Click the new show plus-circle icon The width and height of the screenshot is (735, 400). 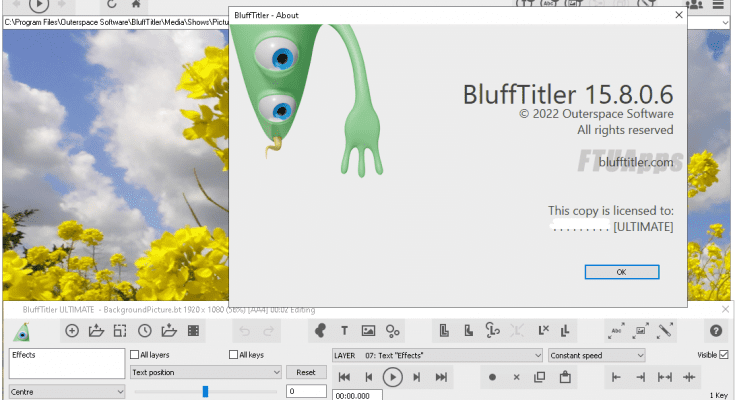point(72,331)
